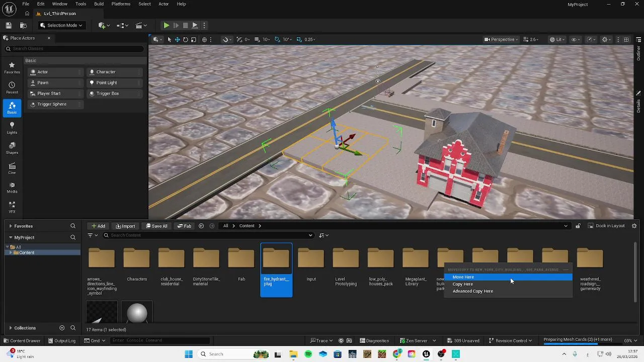Screen dimensions: 644x362
Task: Select the Lights category in Place Actors
Action: pyautogui.click(x=12, y=128)
